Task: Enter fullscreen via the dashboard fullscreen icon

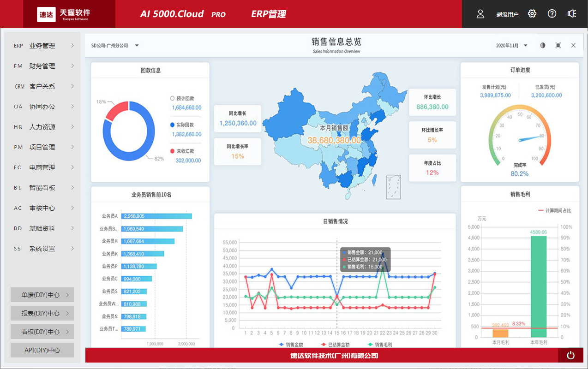Action: tap(558, 45)
